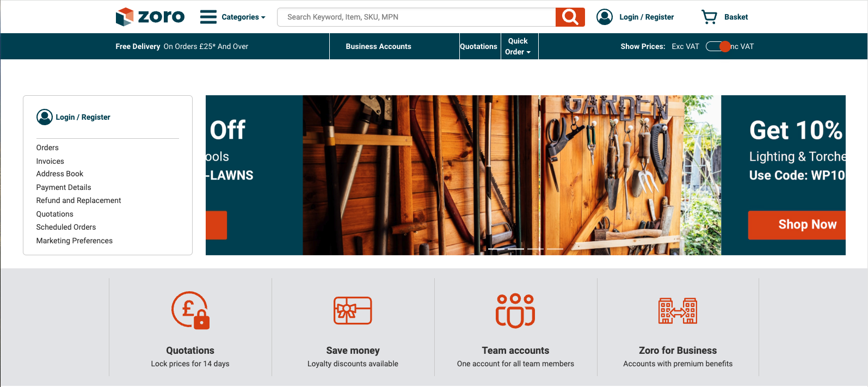Image resolution: width=868 pixels, height=387 pixels.
Task: Click the header user profile icon
Action: 605,17
